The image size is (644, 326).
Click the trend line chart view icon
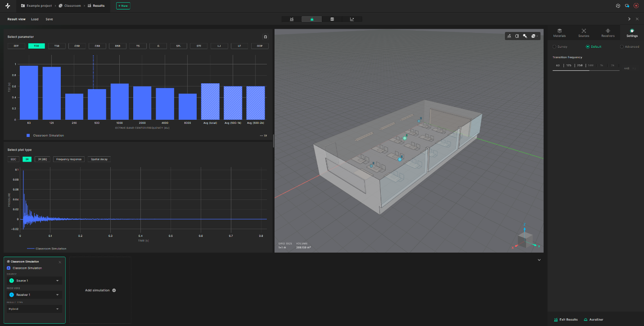[x=352, y=19]
